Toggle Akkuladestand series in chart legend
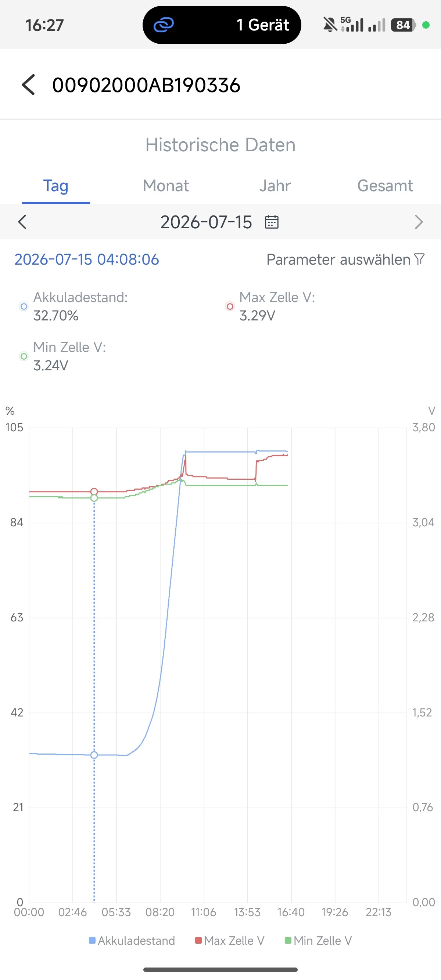Viewport: 441px width, 980px height. tap(132, 940)
